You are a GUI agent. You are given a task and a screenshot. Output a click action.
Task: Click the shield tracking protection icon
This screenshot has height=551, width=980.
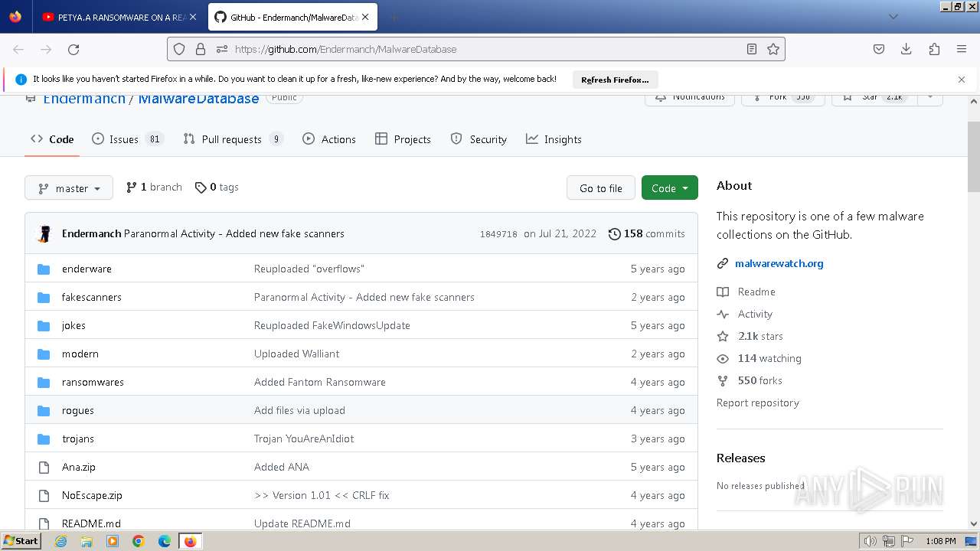click(x=179, y=49)
